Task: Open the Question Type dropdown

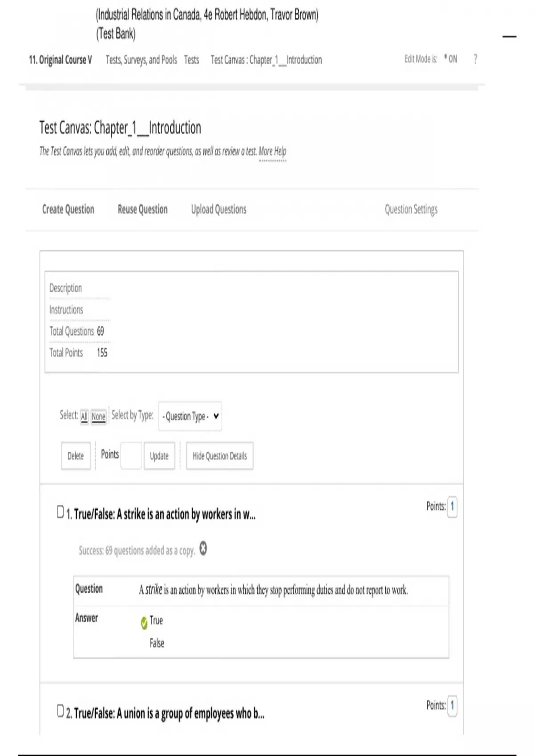Action: point(190,416)
